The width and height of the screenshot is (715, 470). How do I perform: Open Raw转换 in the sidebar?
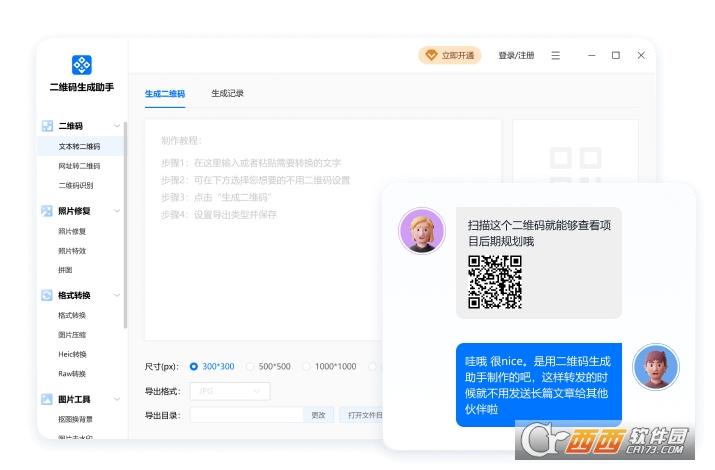(72, 374)
